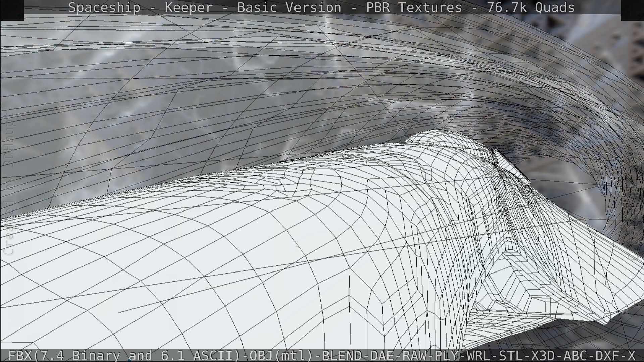
Task: Click the black box in top-right corner
Action: 632,10
